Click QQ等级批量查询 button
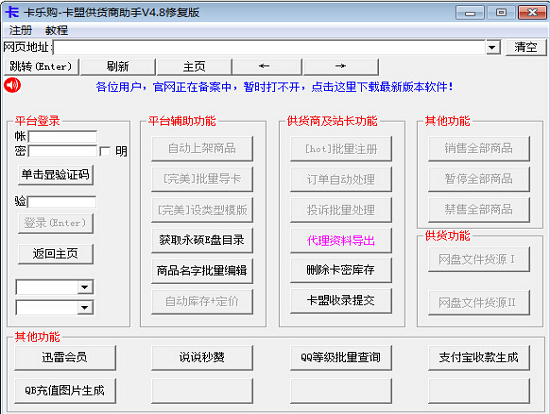 pyautogui.click(x=341, y=358)
